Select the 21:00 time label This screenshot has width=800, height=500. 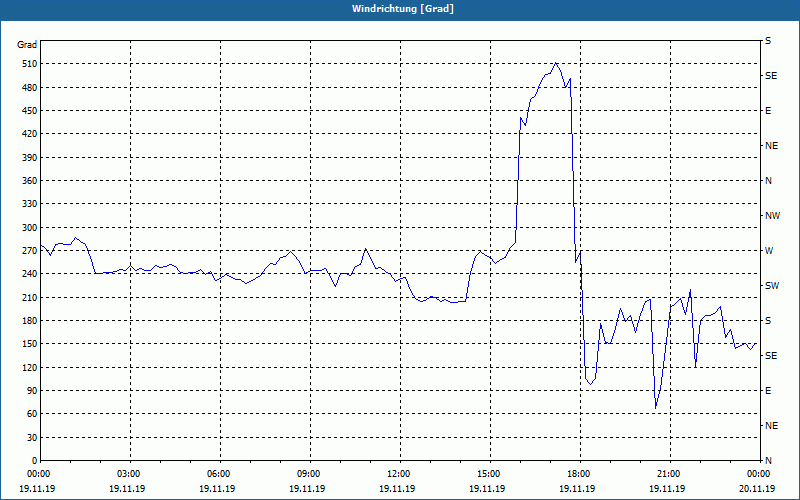[670, 474]
